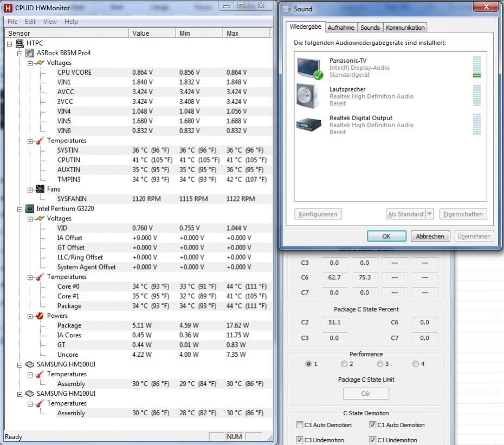
Task: Open the View menu in HWMonitor
Action: tap(50, 22)
